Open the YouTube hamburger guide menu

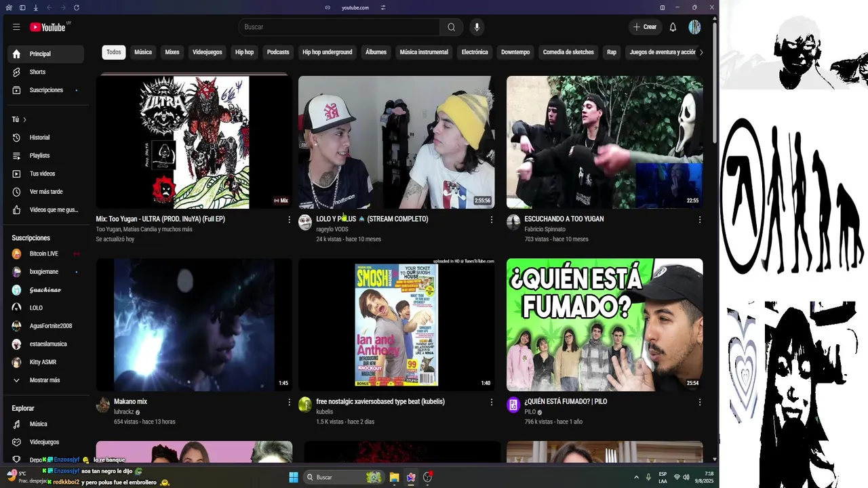click(x=16, y=27)
